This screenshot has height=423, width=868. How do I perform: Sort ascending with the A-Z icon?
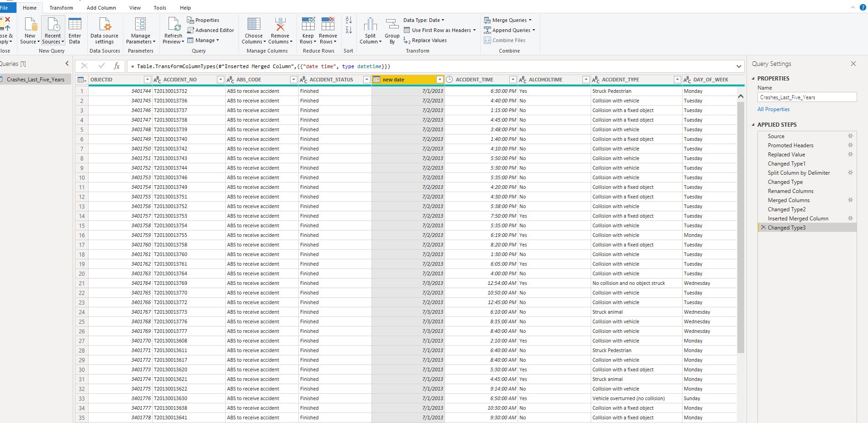[x=349, y=20]
